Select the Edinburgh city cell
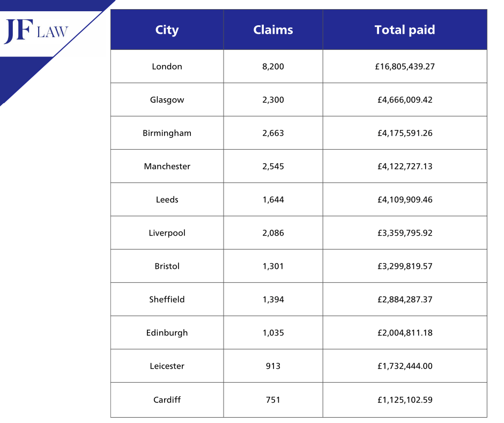504x423 pixels. tap(167, 333)
